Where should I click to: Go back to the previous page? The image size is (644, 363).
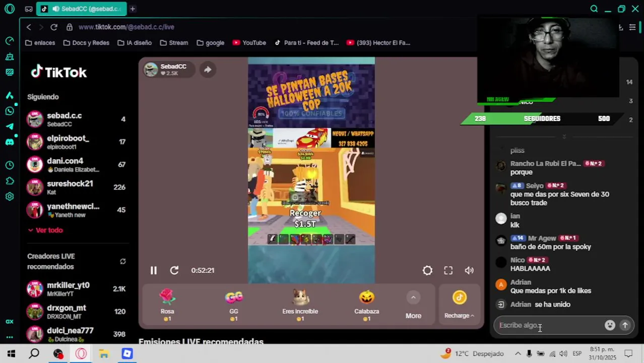tap(29, 27)
